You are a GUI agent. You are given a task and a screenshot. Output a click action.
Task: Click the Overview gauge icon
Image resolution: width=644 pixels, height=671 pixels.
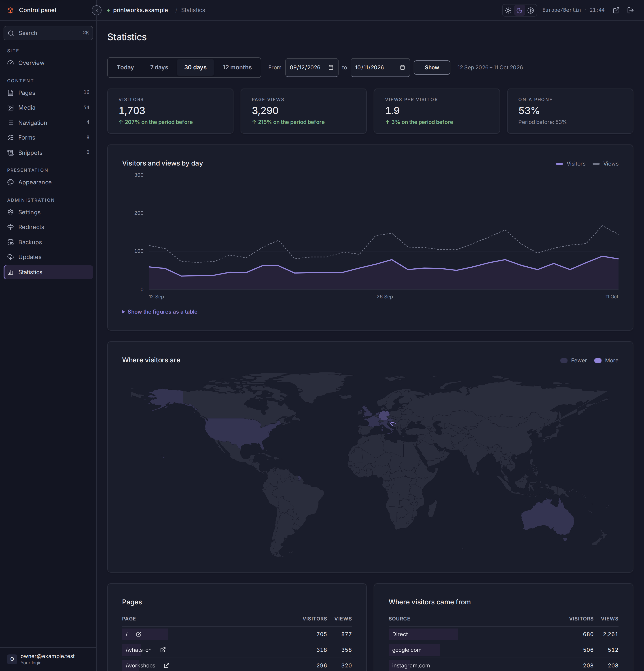coord(11,63)
